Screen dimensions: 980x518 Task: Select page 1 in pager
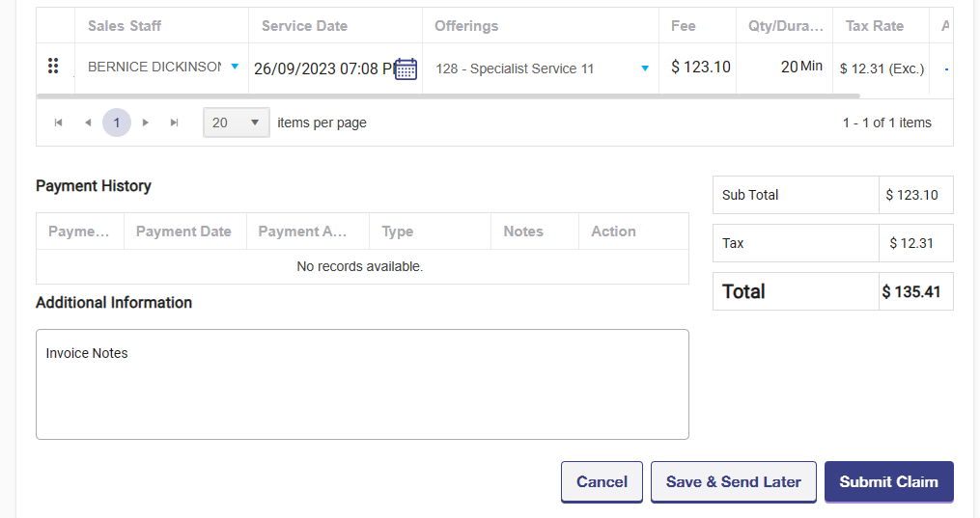click(117, 123)
